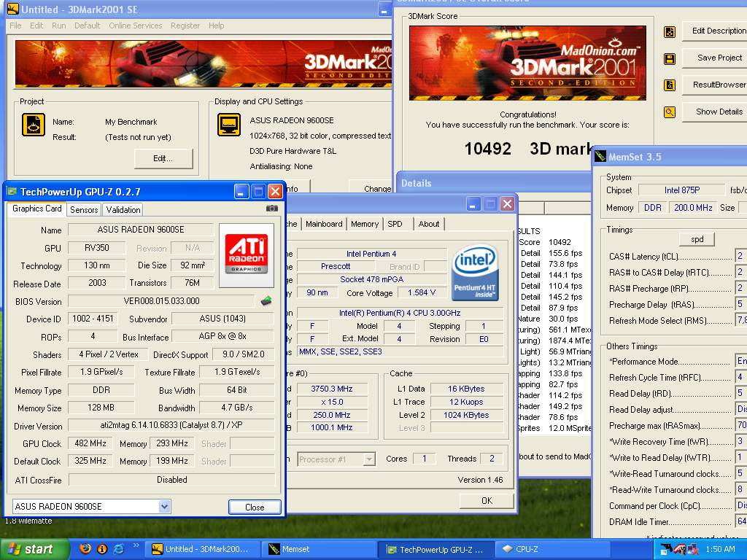Click the Start button

[34, 549]
